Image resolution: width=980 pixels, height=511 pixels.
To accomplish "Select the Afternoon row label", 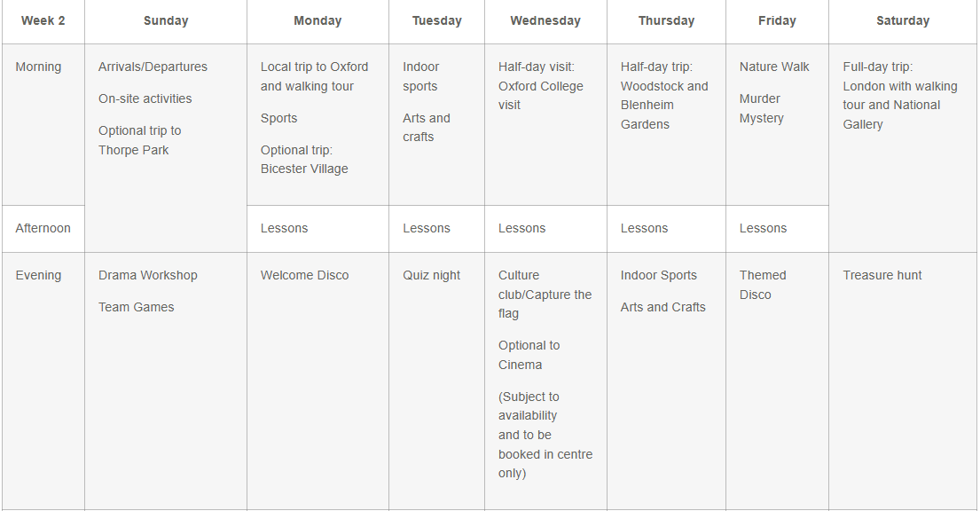I will (x=43, y=229).
